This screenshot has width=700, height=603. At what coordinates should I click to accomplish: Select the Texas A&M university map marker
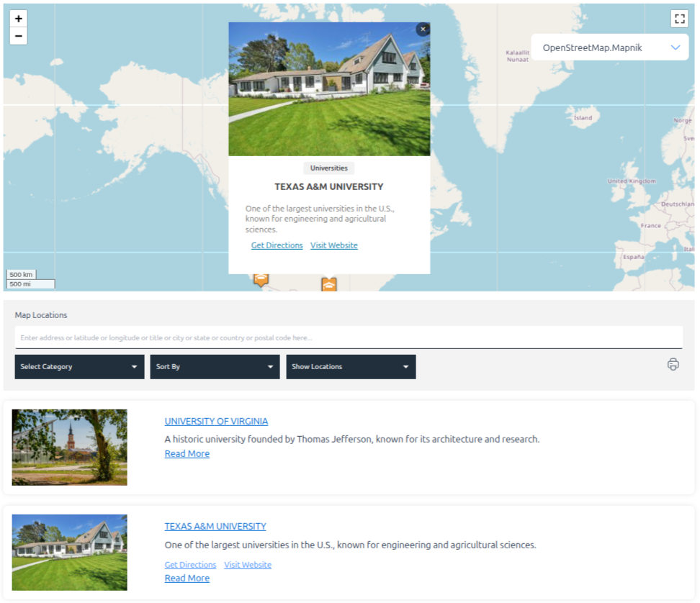pos(329,284)
